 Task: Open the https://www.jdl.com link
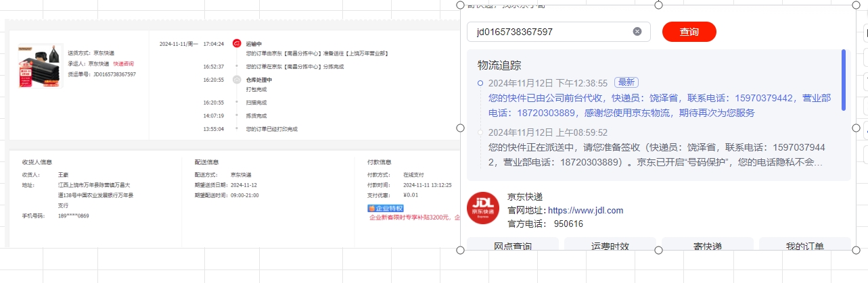click(x=585, y=210)
